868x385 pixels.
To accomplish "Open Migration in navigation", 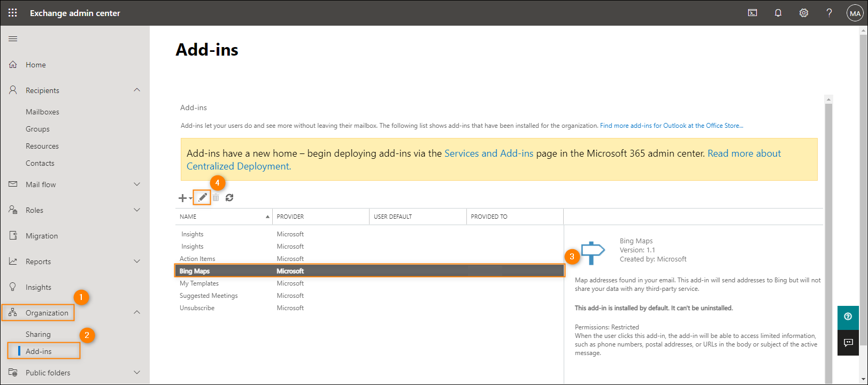I will click(x=42, y=236).
